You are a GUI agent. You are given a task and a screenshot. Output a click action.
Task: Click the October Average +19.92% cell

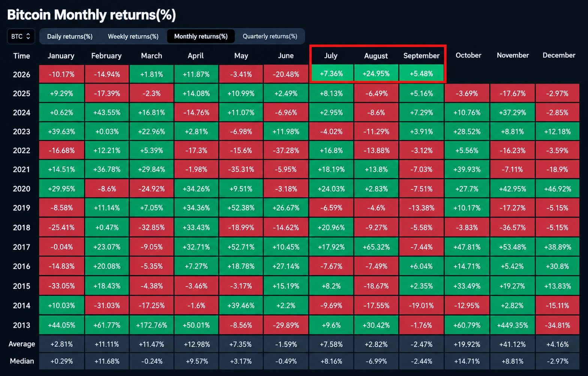pyautogui.click(x=467, y=344)
